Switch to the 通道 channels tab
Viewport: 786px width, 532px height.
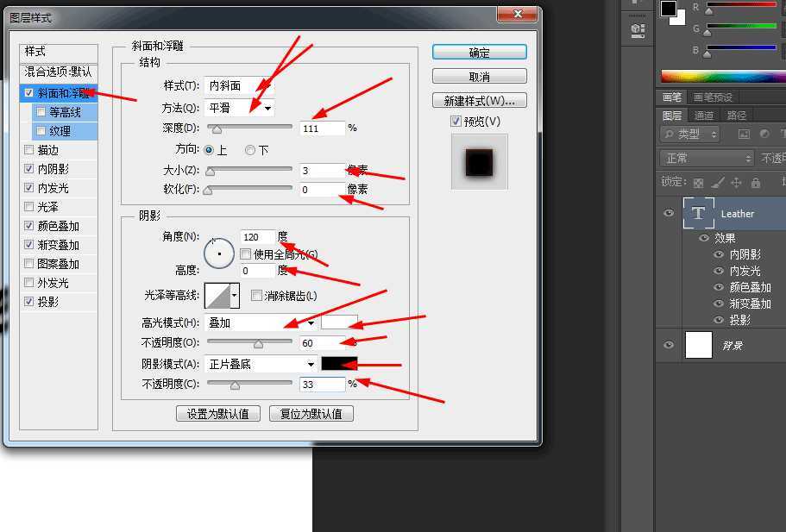click(703, 114)
